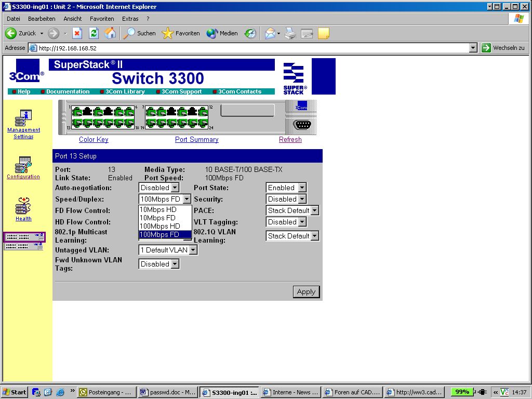Open the Bearbeiten menu
The height and width of the screenshot is (399, 532).
[x=42, y=19]
